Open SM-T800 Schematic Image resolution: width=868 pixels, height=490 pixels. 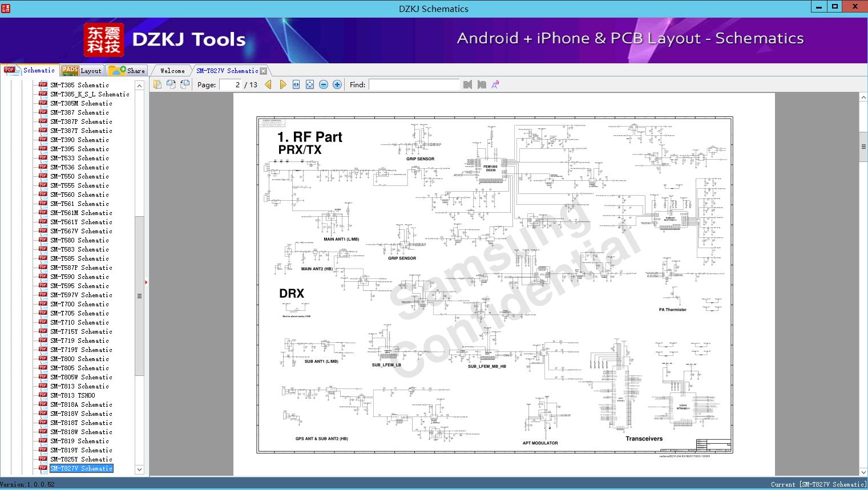coord(79,359)
